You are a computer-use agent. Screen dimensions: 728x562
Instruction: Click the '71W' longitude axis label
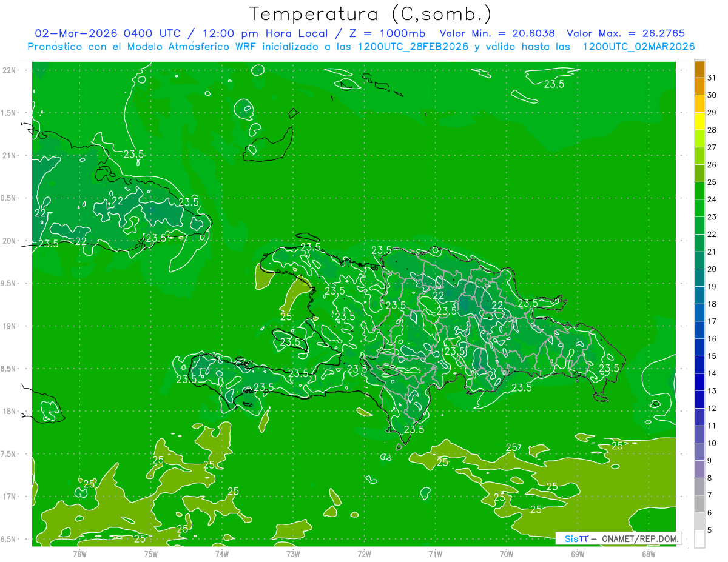(x=435, y=554)
